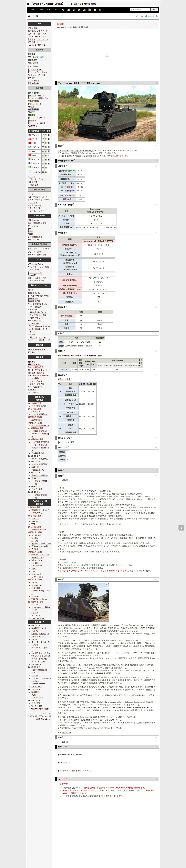186x868 pixels.
Task: Open the settings gear icon near 13.4ms
Action: point(157,16)
